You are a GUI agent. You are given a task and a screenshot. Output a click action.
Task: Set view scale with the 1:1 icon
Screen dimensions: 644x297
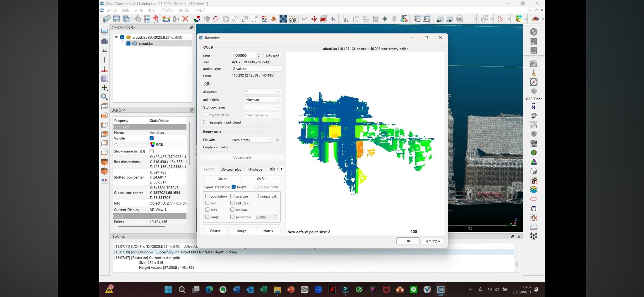(104, 50)
